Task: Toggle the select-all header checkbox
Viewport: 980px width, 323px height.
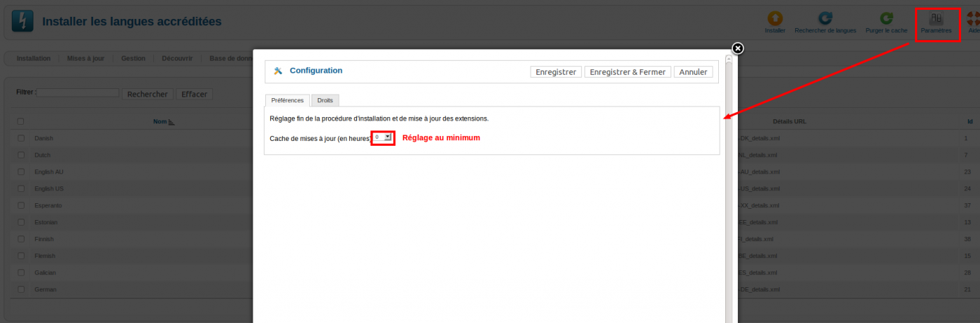Action: pos(21,121)
